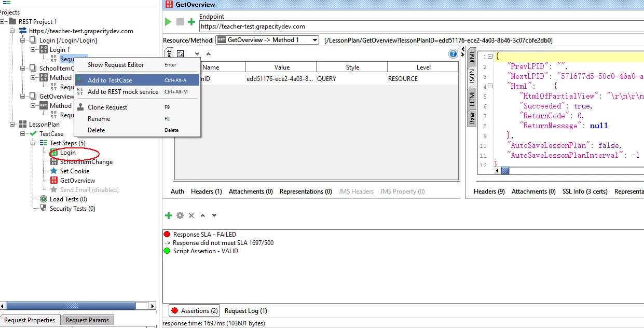644x328 pixels.
Task: Click the Security Tests shield icon
Action: tap(44, 209)
